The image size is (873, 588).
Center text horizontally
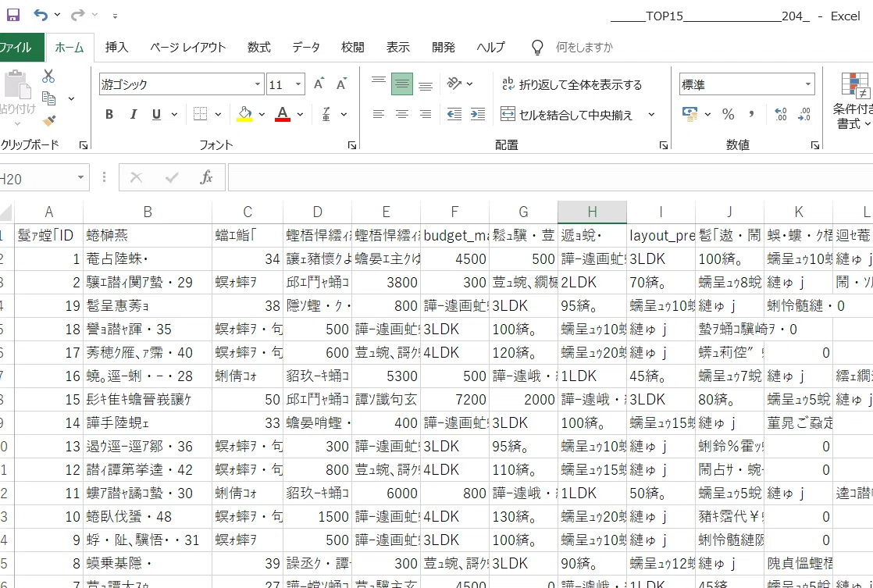click(402, 114)
